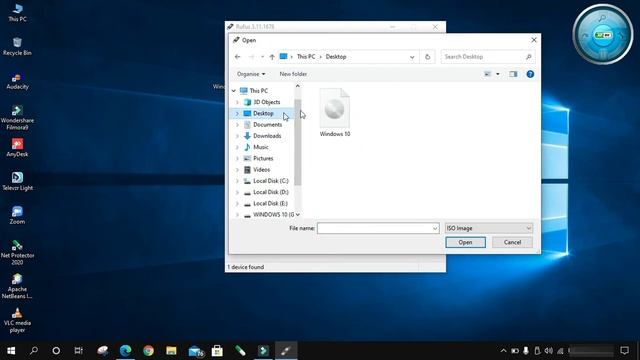Select Local Disk (D:) in tree

pos(271,192)
